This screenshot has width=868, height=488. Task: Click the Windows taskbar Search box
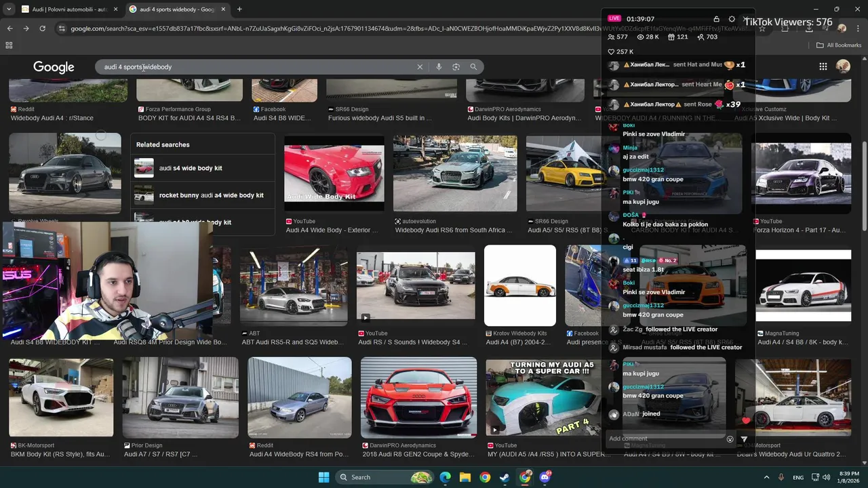click(385, 477)
